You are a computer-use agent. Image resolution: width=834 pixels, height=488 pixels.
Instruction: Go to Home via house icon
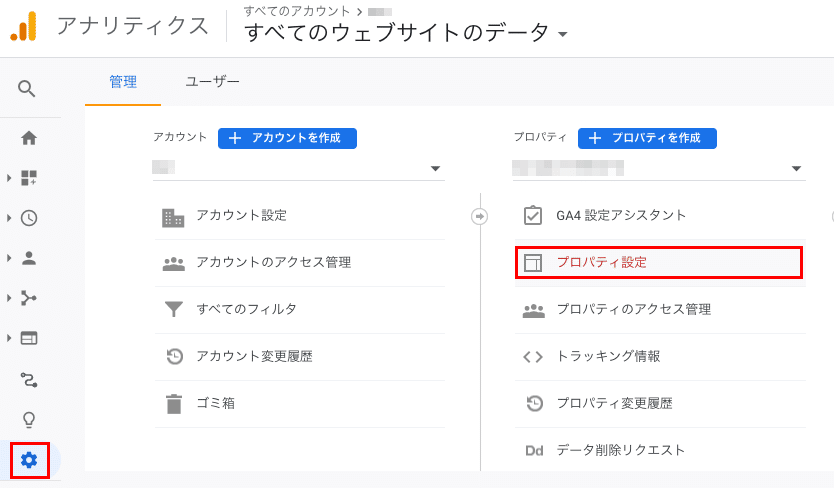point(29,138)
